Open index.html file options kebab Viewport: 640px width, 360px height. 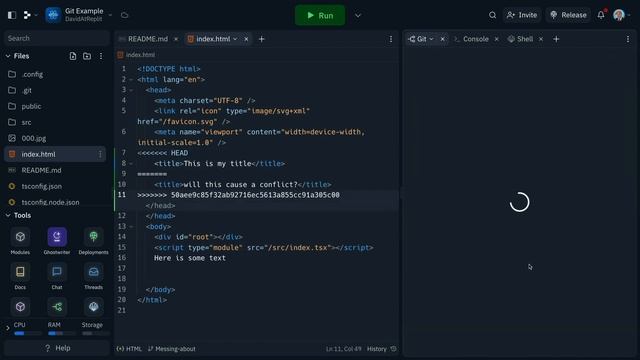tap(100, 154)
